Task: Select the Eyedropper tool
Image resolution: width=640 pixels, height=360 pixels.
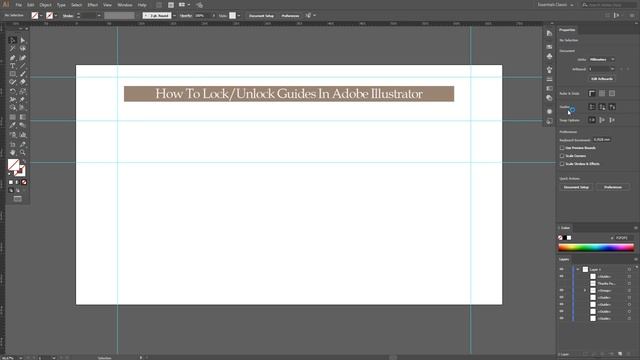Action: [13, 125]
